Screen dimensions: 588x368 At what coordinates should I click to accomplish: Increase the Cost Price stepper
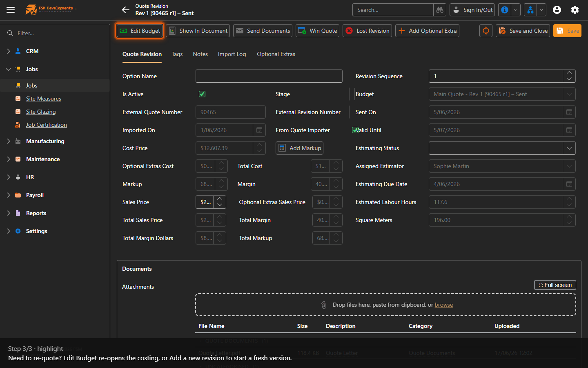pos(259,145)
